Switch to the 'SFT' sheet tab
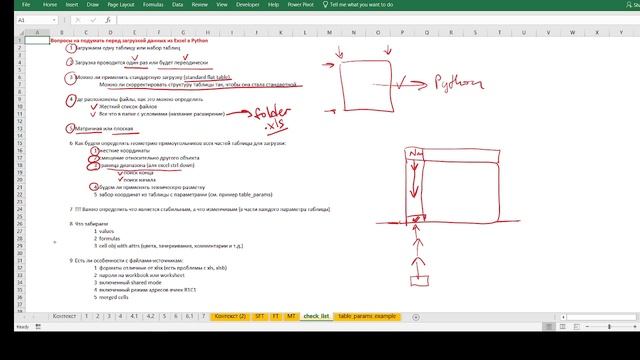The width and height of the screenshot is (640, 360). [x=259, y=316]
